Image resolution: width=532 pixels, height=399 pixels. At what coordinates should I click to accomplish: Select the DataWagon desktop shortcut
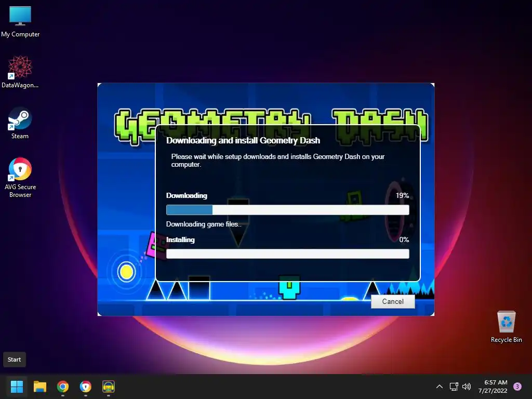click(x=20, y=72)
